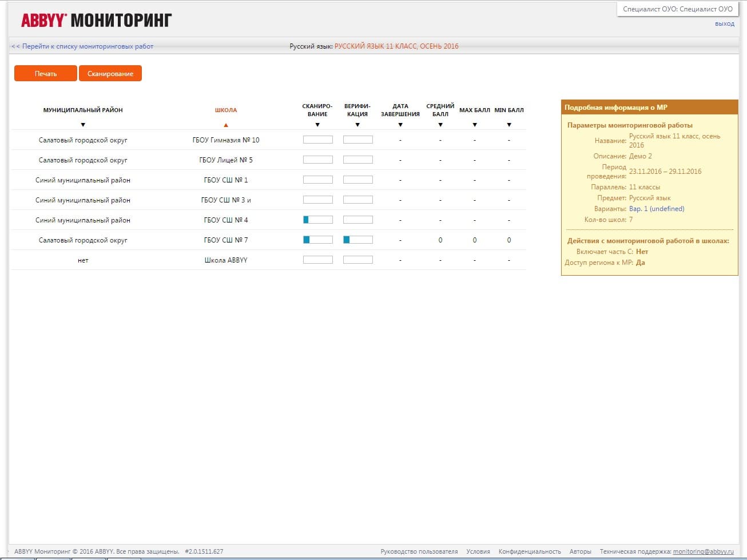Open the Сканирование section
Viewport: 747px width, 560px height.
point(110,73)
